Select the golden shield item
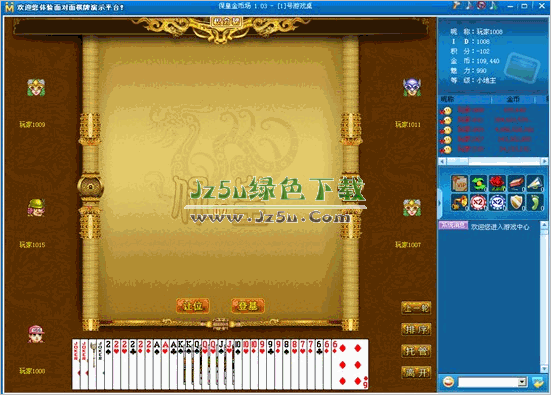Viewport: 551px width, 395px height. tap(516, 202)
